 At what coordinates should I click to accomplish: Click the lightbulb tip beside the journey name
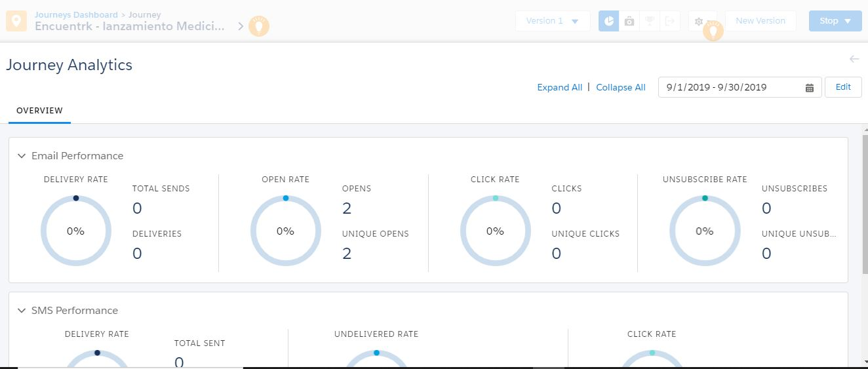tap(259, 26)
